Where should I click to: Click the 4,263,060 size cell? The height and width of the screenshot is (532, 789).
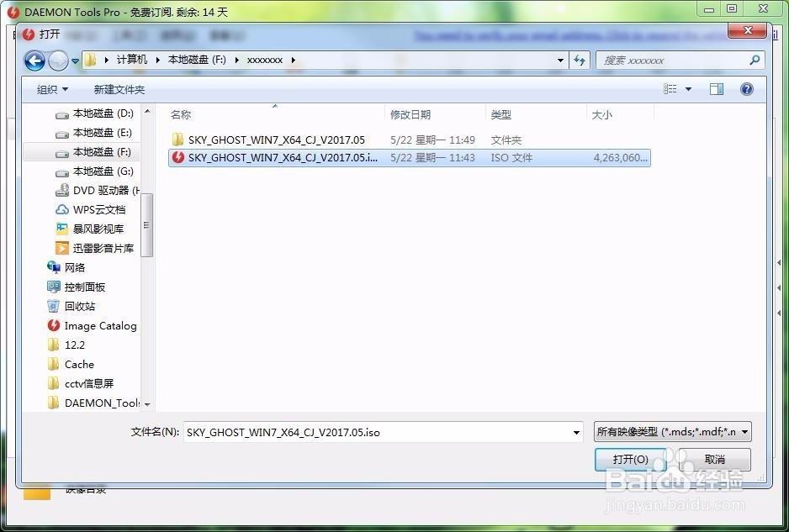[621, 158]
